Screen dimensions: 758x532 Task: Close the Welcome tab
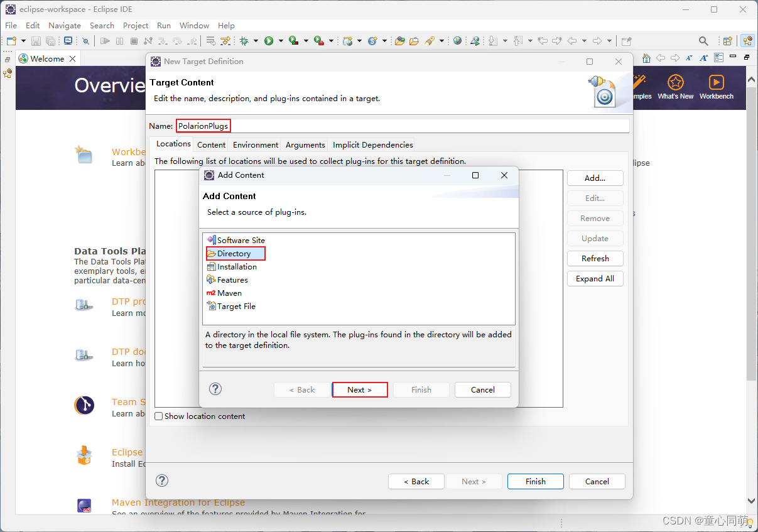tap(72, 58)
